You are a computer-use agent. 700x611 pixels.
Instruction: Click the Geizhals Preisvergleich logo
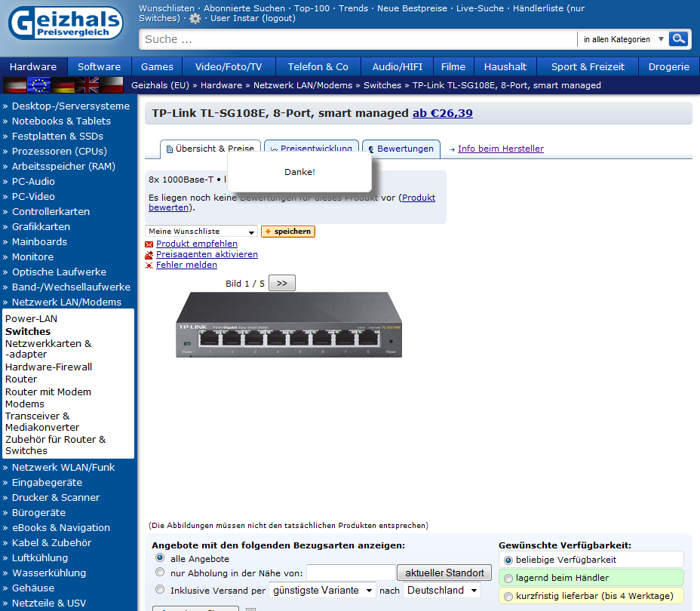[66, 23]
